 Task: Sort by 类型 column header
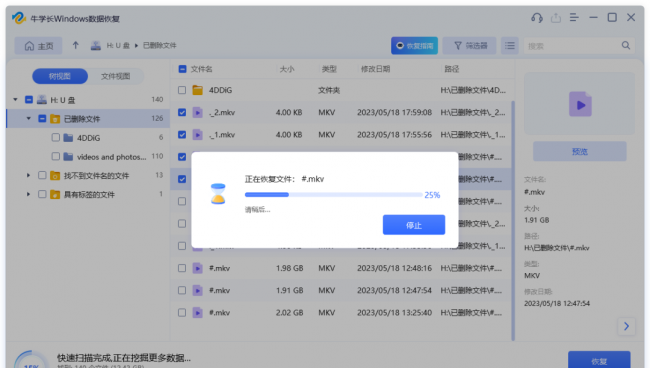(x=329, y=69)
